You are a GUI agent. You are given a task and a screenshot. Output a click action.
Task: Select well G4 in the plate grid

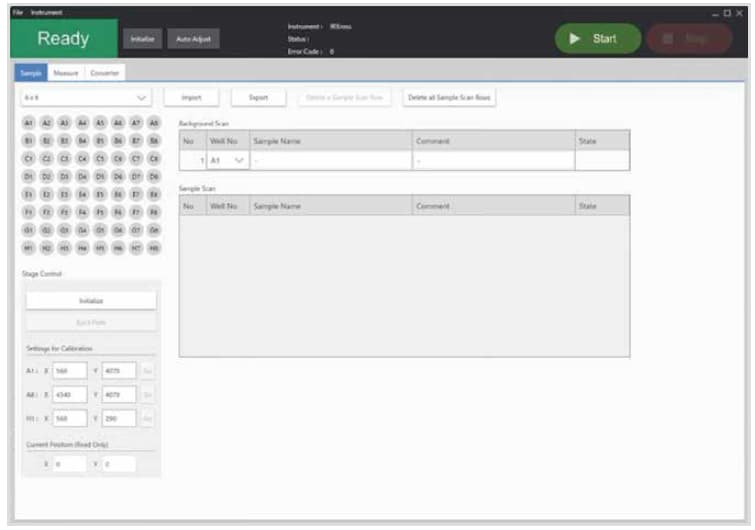tap(82, 230)
